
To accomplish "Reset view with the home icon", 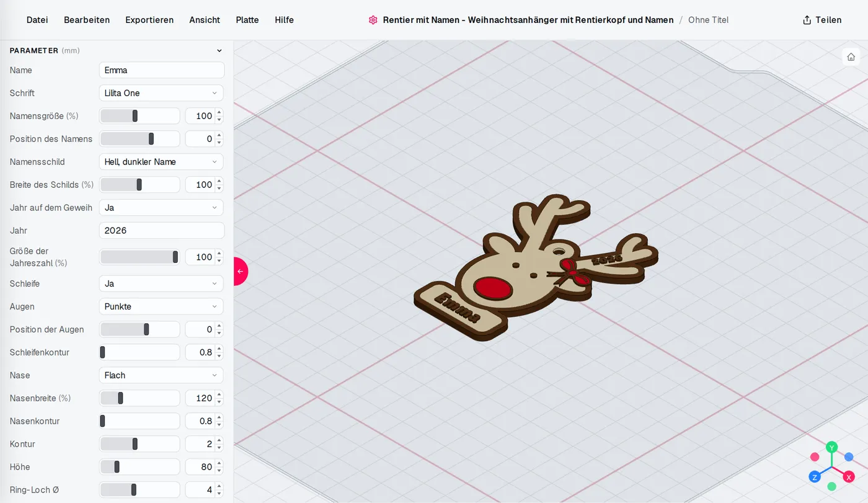I will (851, 56).
